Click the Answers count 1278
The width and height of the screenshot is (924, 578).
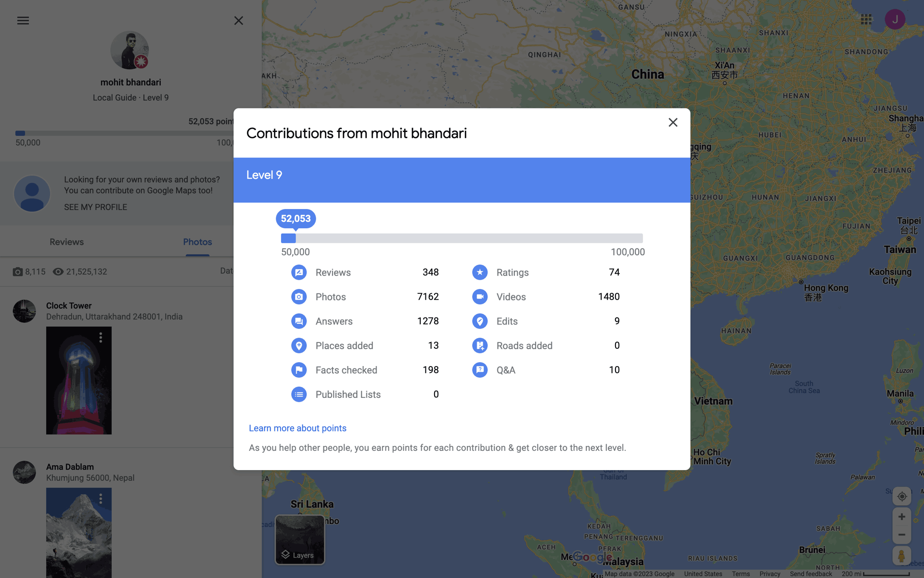point(428,321)
